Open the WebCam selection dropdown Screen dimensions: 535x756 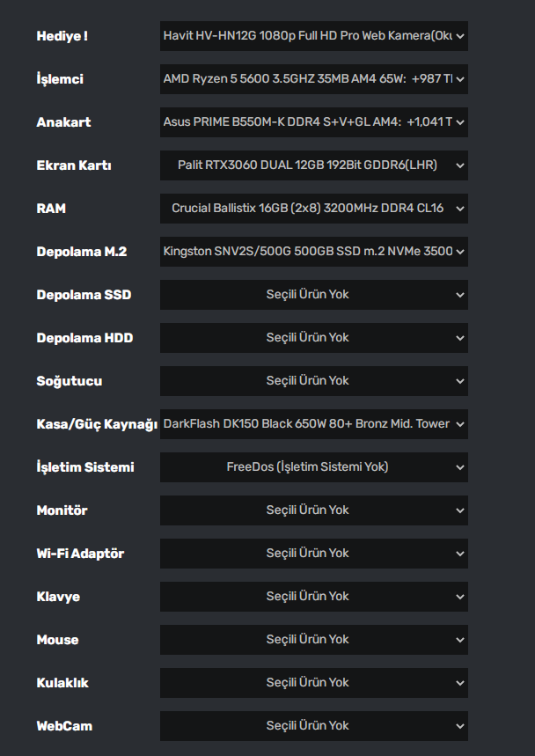click(x=313, y=726)
